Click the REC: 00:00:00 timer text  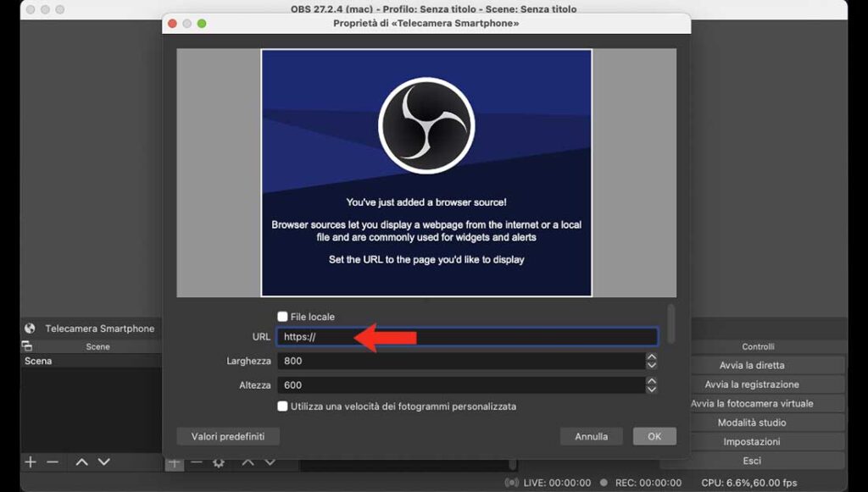pyautogui.click(x=648, y=483)
